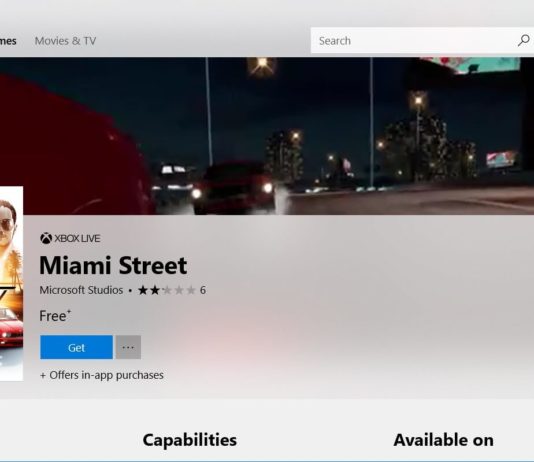Open the star rating for Miami Street

tap(167, 290)
